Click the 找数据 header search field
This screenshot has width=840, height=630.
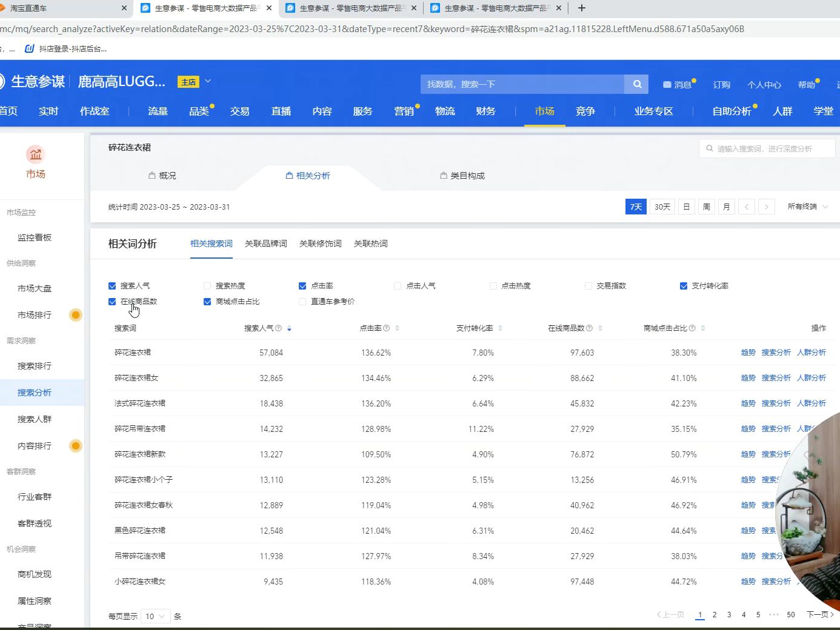click(x=522, y=84)
